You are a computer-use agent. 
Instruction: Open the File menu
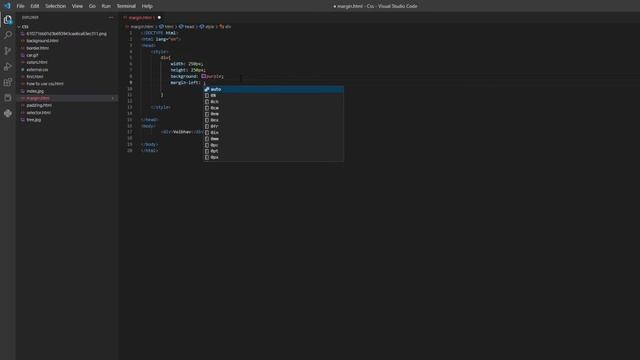(x=20, y=6)
